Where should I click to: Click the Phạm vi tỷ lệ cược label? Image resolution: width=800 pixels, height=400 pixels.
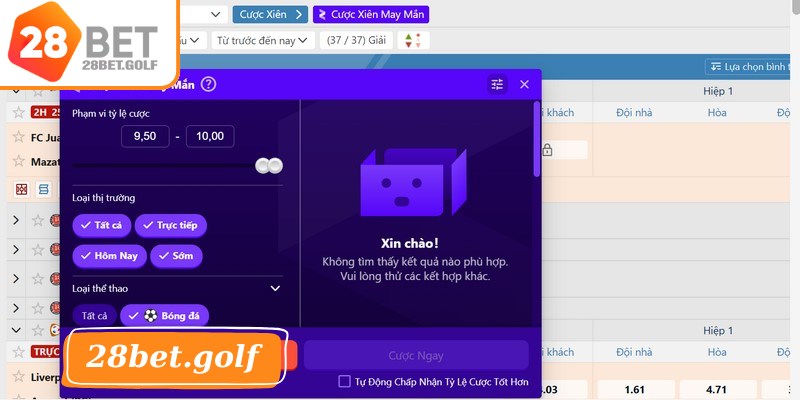pyautogui.click(x=111, y=114)
